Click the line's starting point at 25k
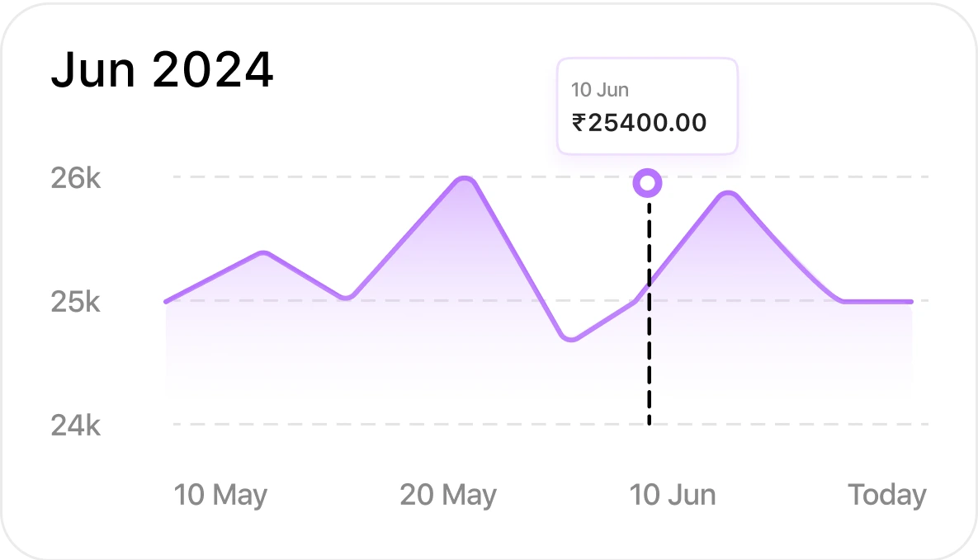 [167, 302]
